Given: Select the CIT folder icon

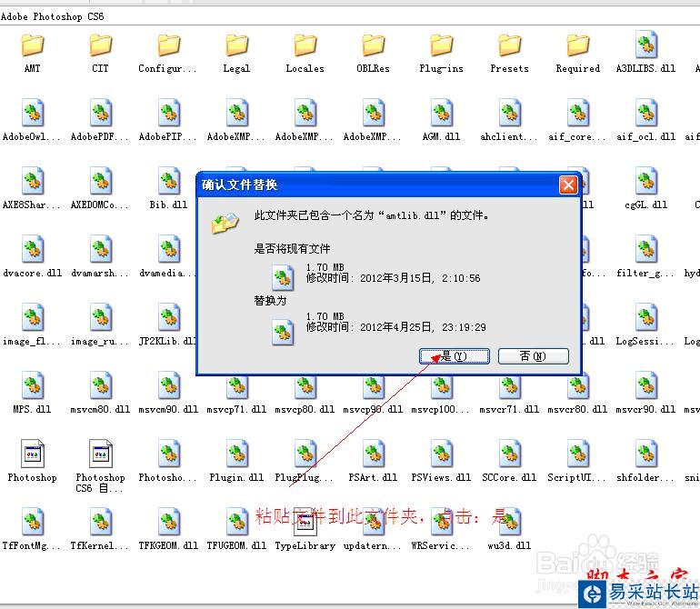Looking at the screenshot, I should point(100,46).
